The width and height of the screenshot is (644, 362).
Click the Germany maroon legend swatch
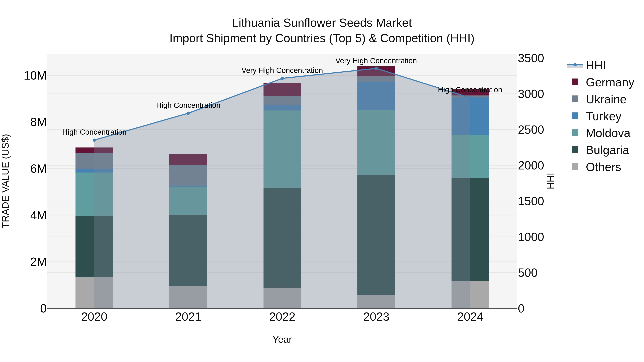pos(575,82)
